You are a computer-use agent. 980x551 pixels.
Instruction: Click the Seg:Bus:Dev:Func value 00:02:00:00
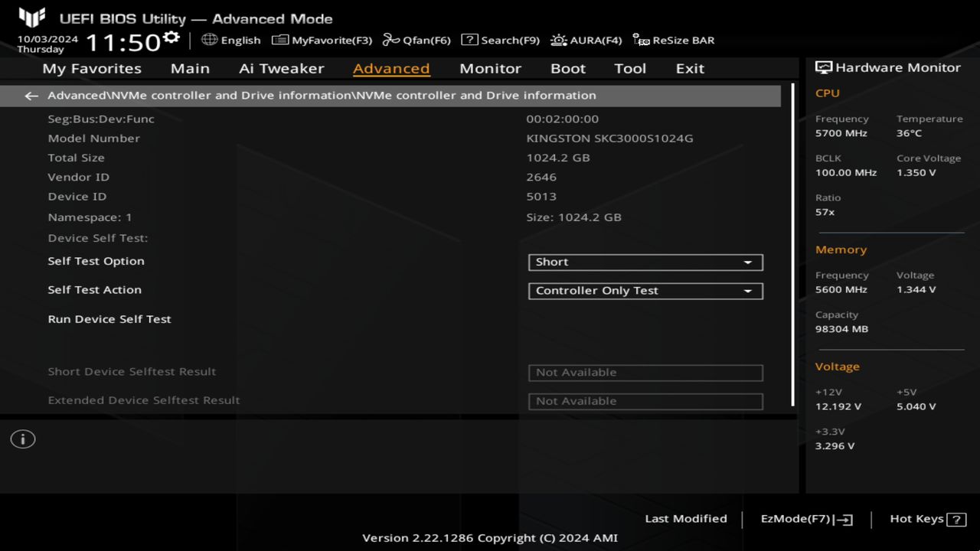pyautogui.click(x=562, y=119)
